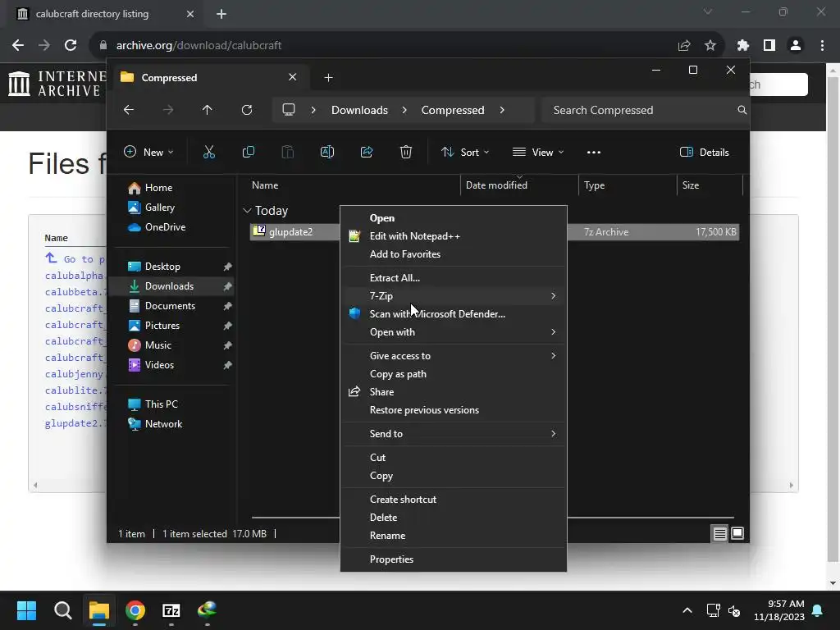Open Internet Download Manager taskbar icon
The image size is (840, 630).
pyautogui.click(x=207, y=610)
